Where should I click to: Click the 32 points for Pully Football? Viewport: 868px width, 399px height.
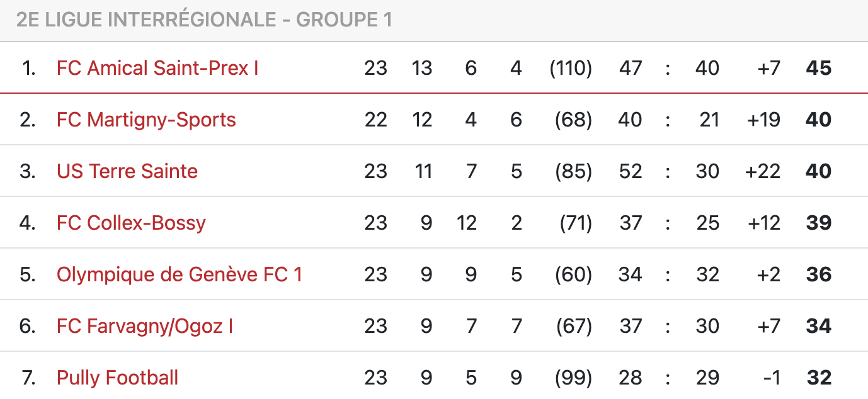819,378
